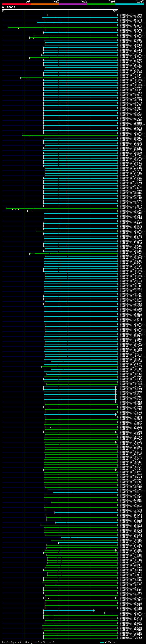Click on UniRef100_A5K899

click(131, 361)
